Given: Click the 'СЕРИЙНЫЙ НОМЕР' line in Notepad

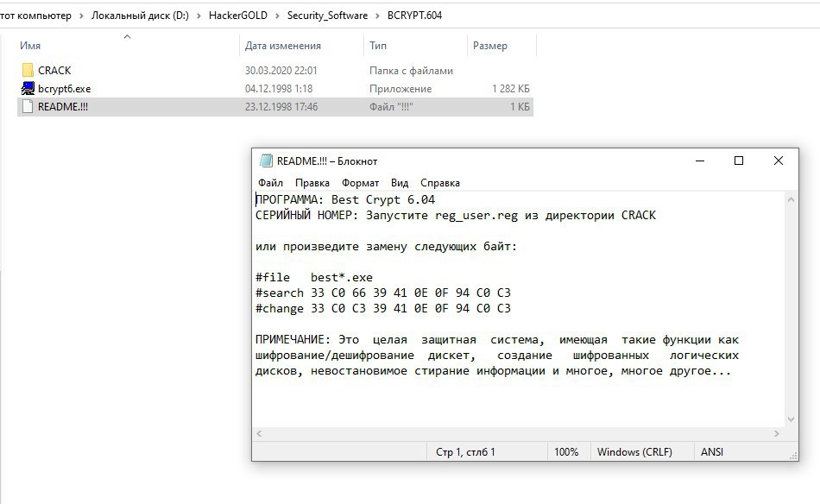Looking at the screenshot, I should (456, 216).
